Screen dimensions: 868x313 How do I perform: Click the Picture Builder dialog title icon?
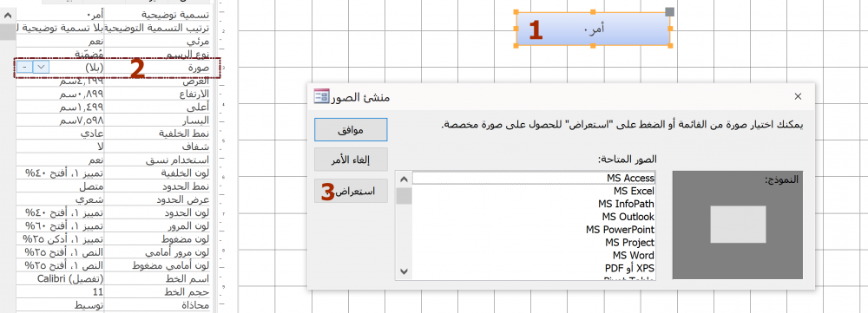click(x=321, y=96)
